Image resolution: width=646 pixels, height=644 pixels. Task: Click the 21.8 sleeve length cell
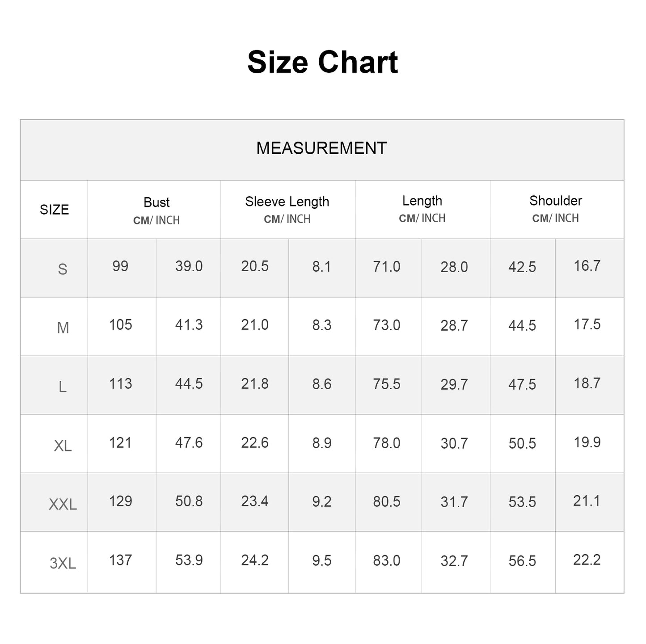tap(255, 384)
